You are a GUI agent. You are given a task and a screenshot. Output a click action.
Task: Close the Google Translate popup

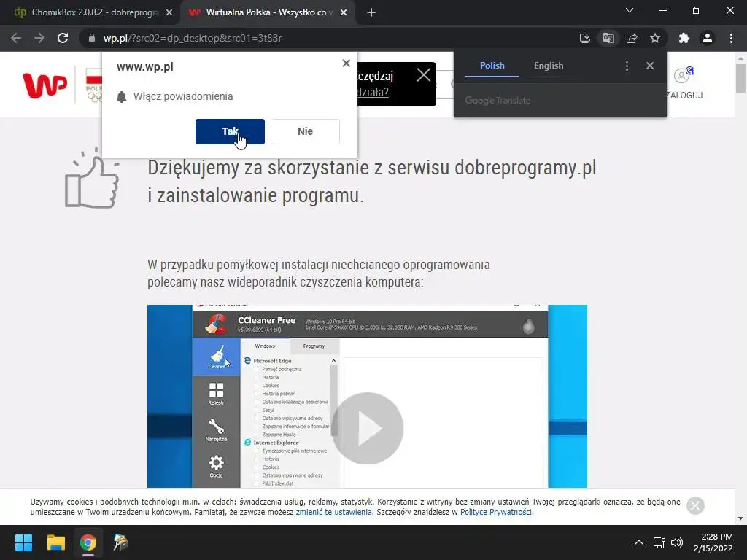point(650,66)
